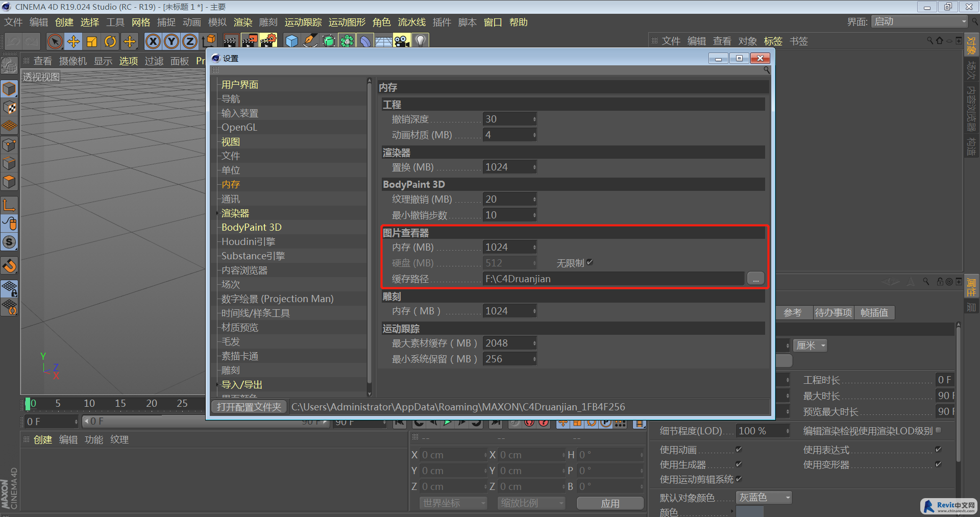Toggle 使用变形器 checkbox

click(x=938, y=464)
